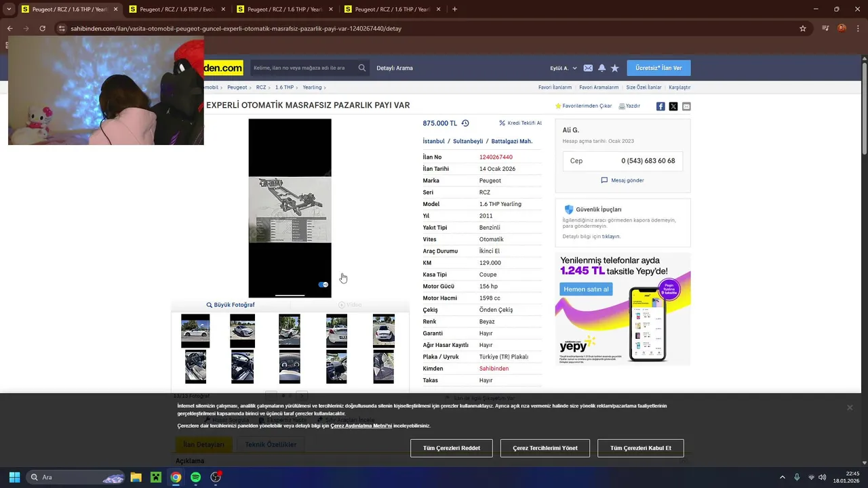Click the search magnifier icon
Screen dimensions: 868x488
[362, 68]
